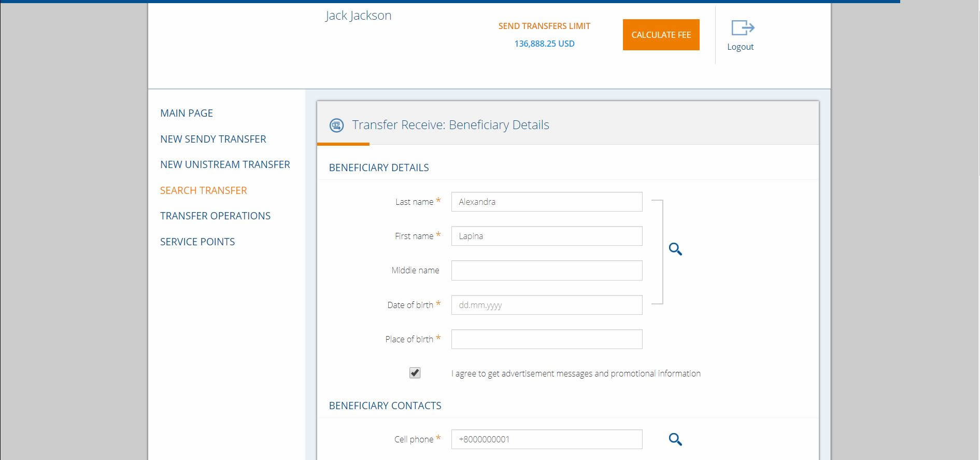Uncheck the advertisement messages agreement checkbox
Screen dimensions: 980x460
coord(415,373)
